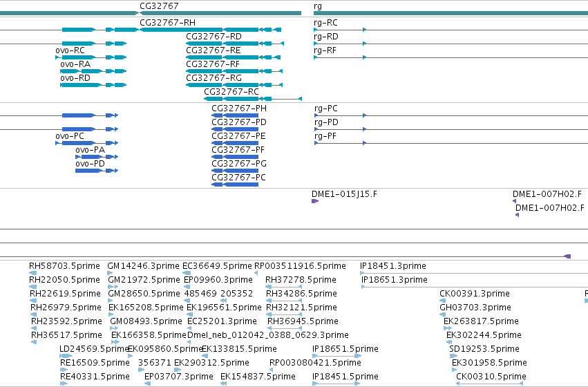Click the CG32767-RD transcript label
The width and height of the screenshot is (588, 387).
pos(214,37)
